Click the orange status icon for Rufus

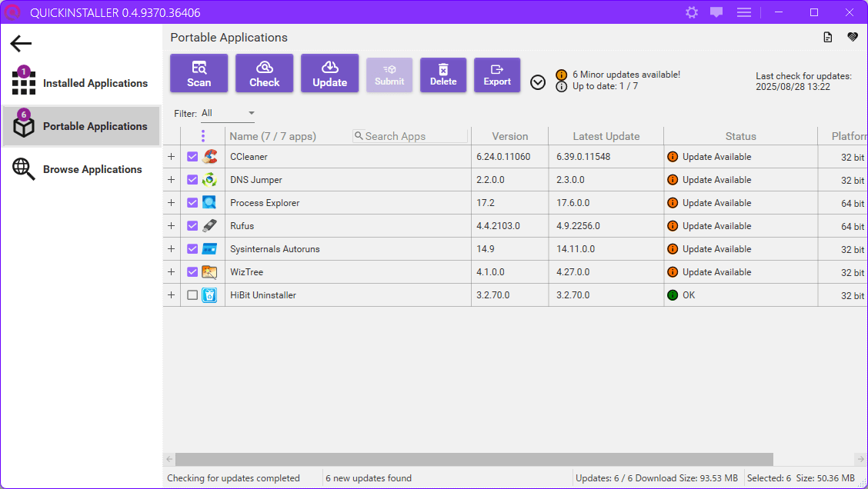673,226
